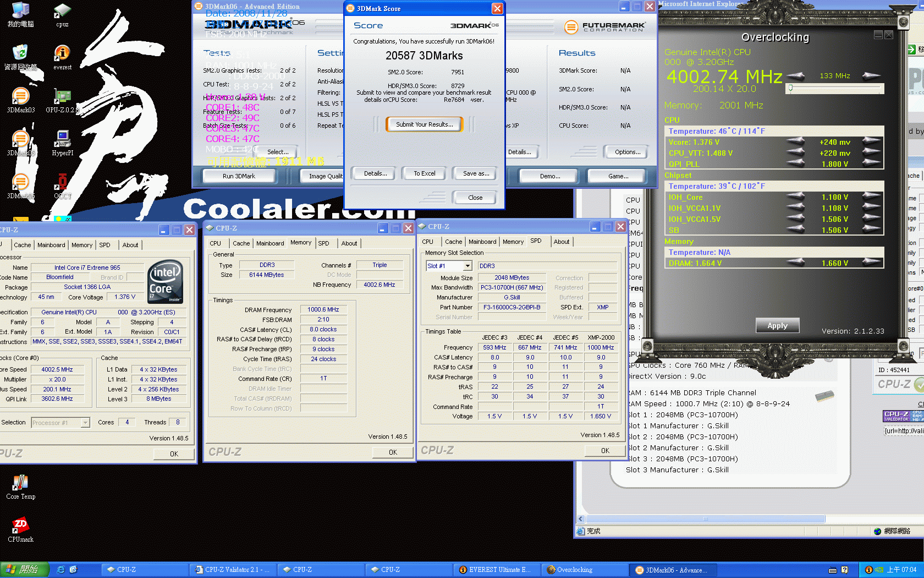924x578 pixels.
Task: Click the EVEREST icon in the system tray
Action: coord(868,570)
